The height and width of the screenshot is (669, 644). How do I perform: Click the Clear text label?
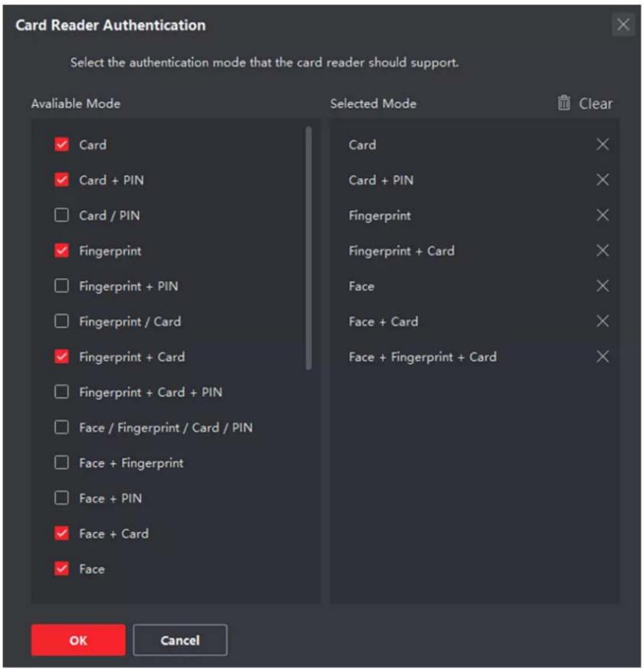596,104
